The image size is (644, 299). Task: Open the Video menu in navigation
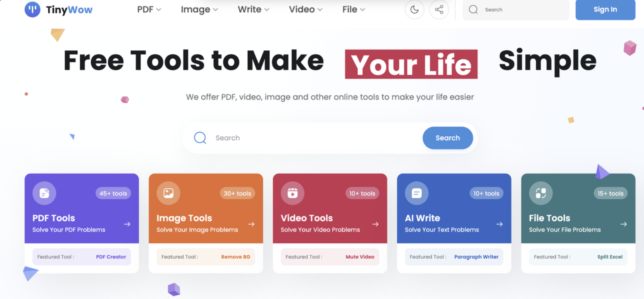click(x=305, y=10)
